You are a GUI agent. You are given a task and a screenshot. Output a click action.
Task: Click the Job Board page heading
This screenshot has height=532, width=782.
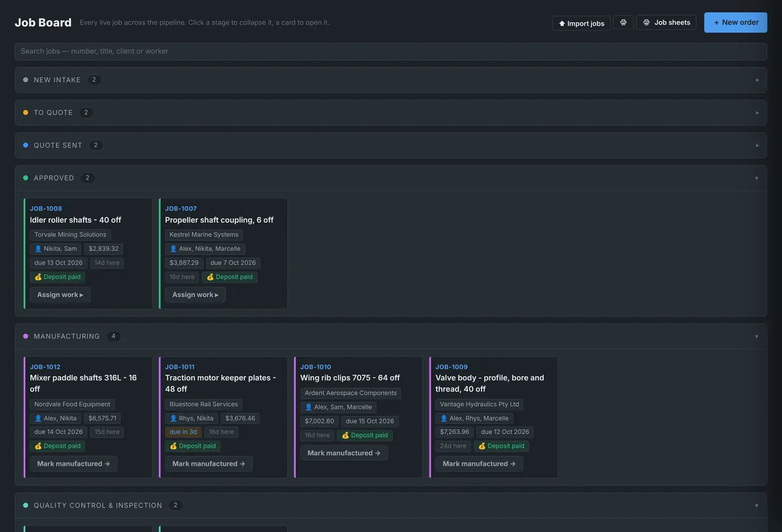(43, 23)
